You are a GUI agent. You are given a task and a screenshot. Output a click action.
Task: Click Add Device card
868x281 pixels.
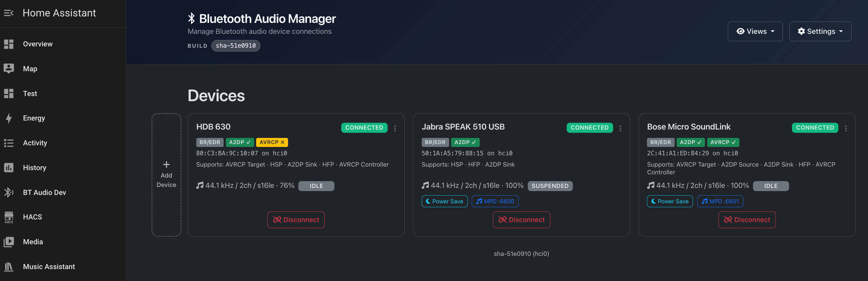tap(167, 175)
